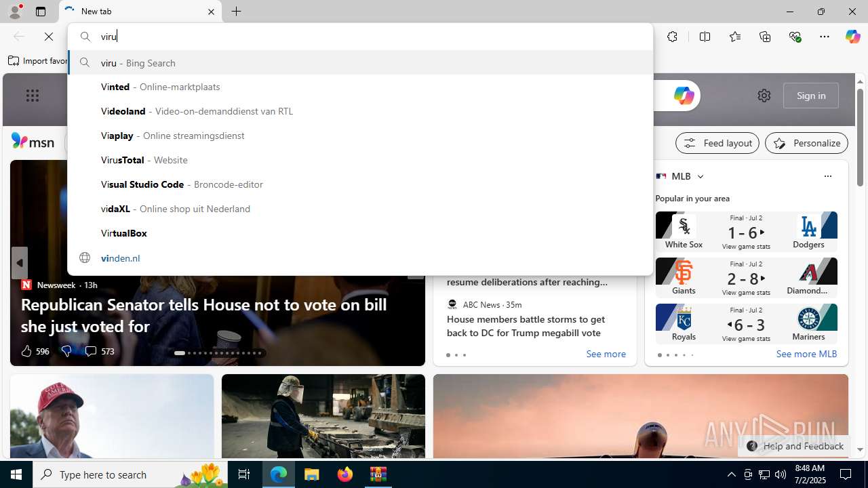Like the Newsweek article (596)
Image resolution: width=868 pixels, height=488 pixels.
coord(35,351)
